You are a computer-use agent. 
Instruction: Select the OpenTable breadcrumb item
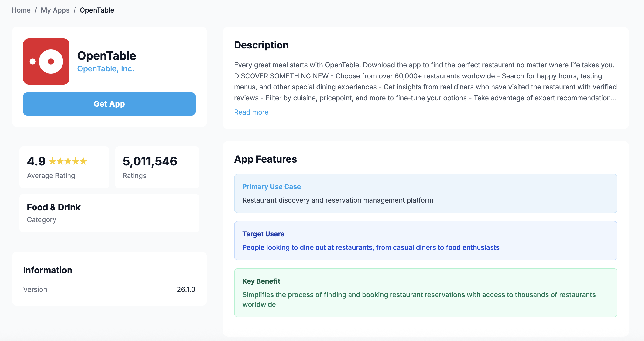click(96, 10)
